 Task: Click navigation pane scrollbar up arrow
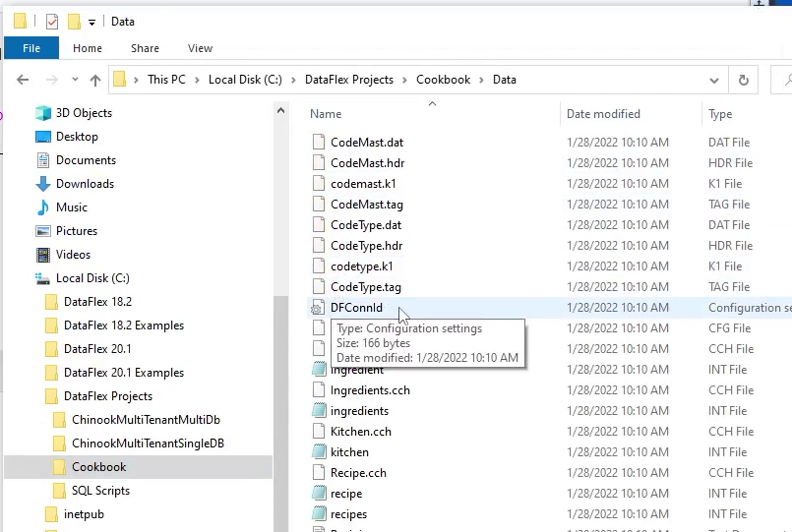[x=280, y=110]
